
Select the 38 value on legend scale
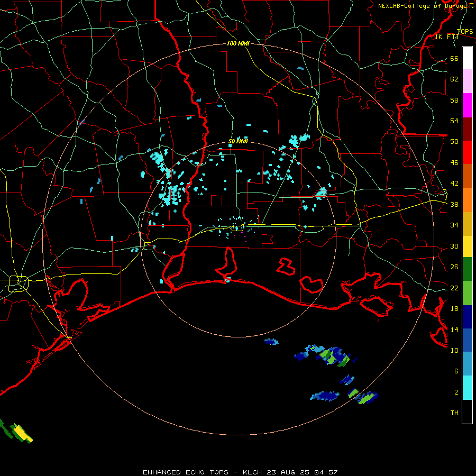[x=454, y=204]
